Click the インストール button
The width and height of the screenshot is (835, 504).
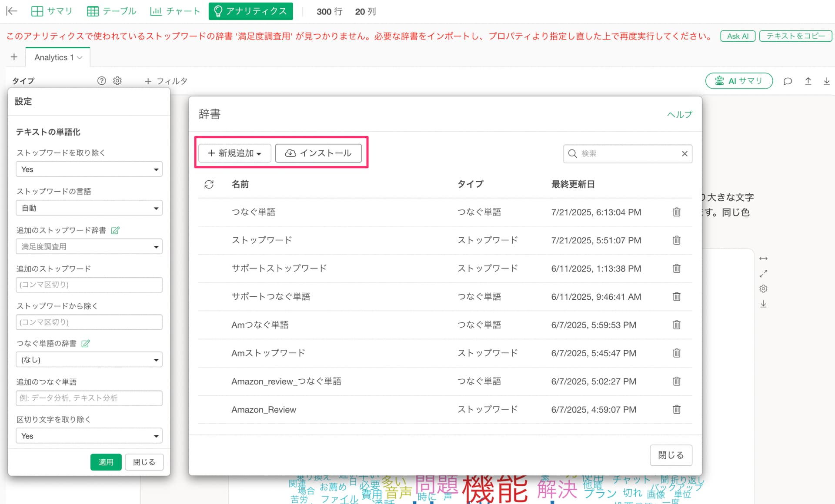click(x=318, y=153)
